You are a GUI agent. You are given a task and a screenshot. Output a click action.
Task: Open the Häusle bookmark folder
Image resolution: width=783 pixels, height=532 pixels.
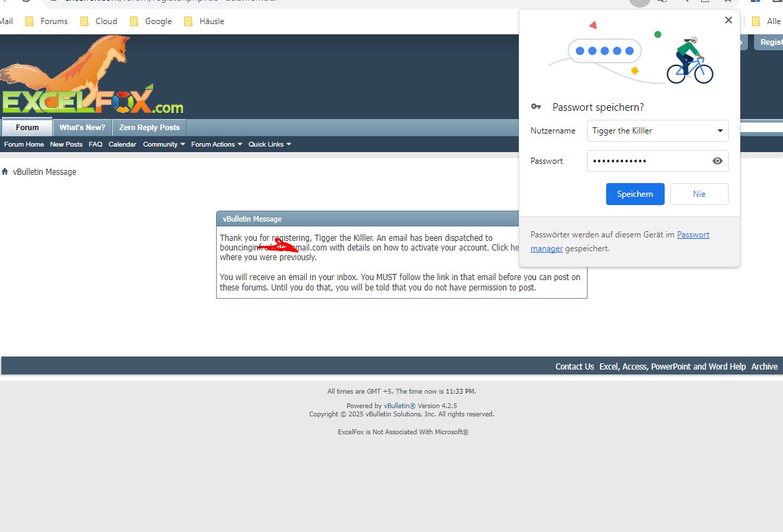(204, 21)
